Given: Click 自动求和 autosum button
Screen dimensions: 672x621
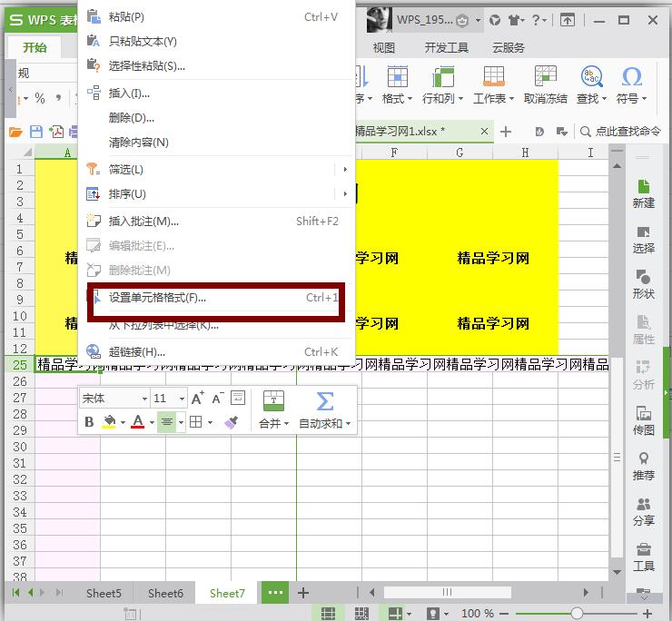Looking at the screenshot, I should point(324,410).
